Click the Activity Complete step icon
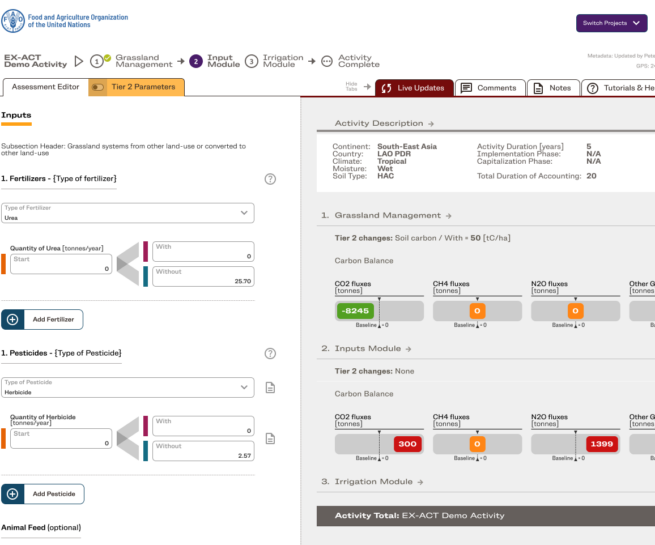The height and width of the screenshot is (545, 655). tap(326, 61)
